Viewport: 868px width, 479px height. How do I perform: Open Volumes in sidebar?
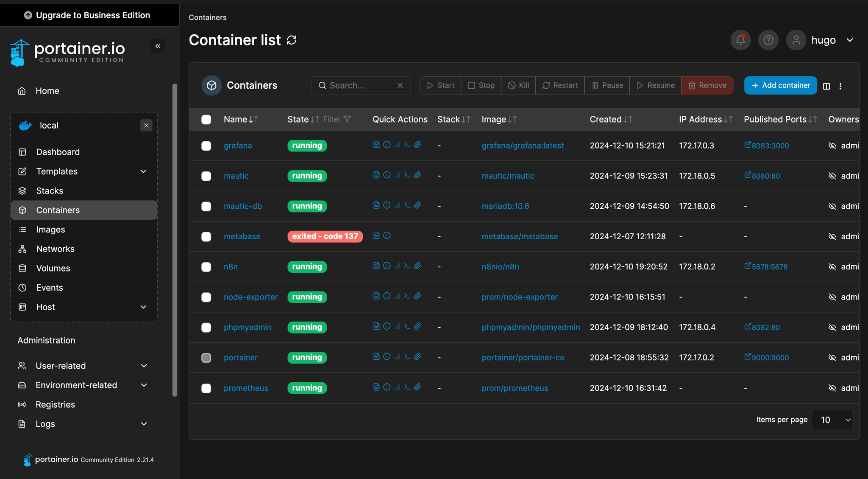pyautogui.click(x=84, y=268)
